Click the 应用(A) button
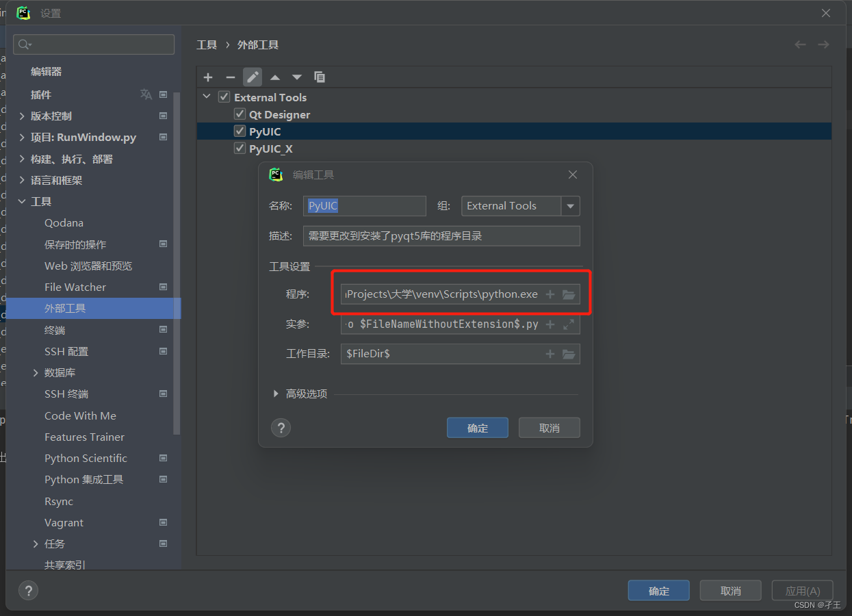Image resolution: width=852 pixels, height=616 pixels. coord(802,590)
